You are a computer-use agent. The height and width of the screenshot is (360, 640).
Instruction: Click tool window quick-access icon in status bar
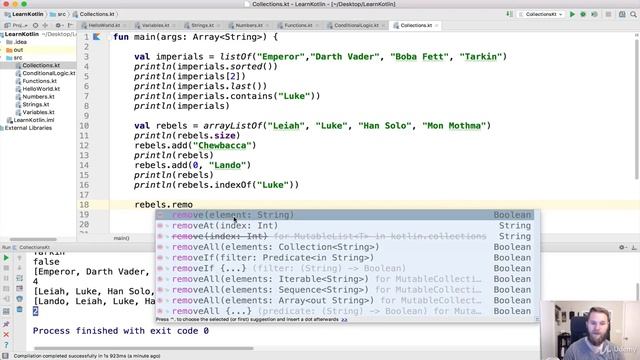pos(5,356)
